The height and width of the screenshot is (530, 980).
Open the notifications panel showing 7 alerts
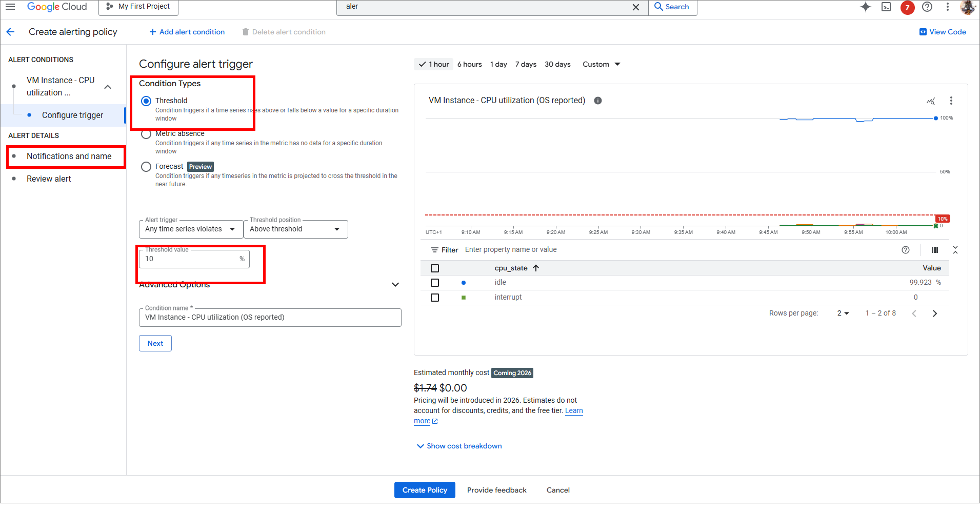(907, 8)
